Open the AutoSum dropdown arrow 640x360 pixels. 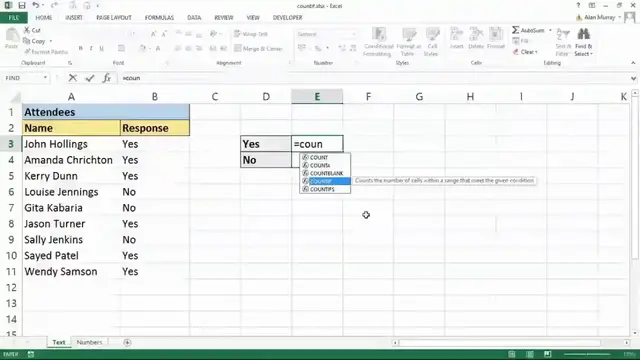(x=550, y=30)
